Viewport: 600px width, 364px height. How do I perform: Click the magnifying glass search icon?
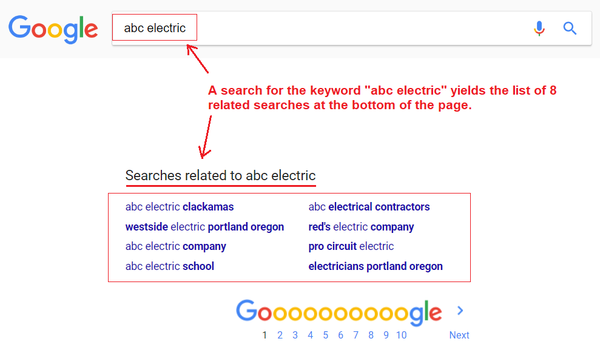[570, 28]
